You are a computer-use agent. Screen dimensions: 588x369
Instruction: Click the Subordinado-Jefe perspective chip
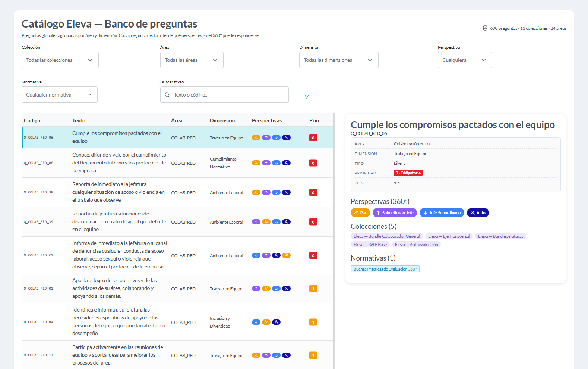click(395, 213)
